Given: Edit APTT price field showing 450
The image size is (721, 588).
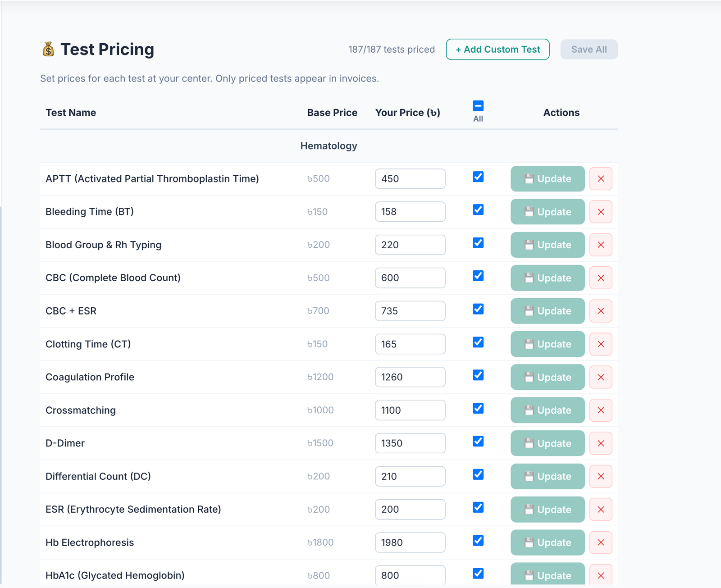Looking at the screenshot, I should point(410,179).
